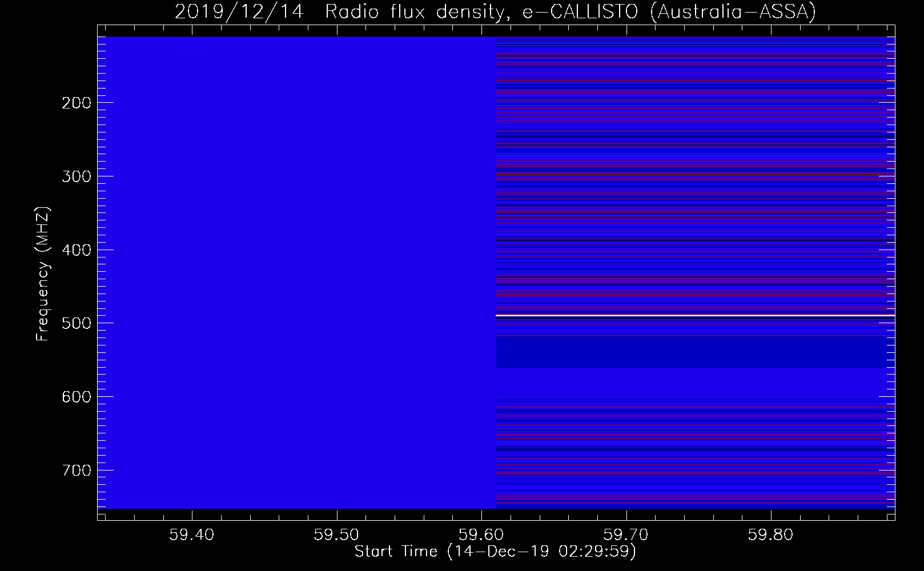Click the 400 frequency tick label
The height and width of the screenshot is (571, 924).
(x=76, y=250)
